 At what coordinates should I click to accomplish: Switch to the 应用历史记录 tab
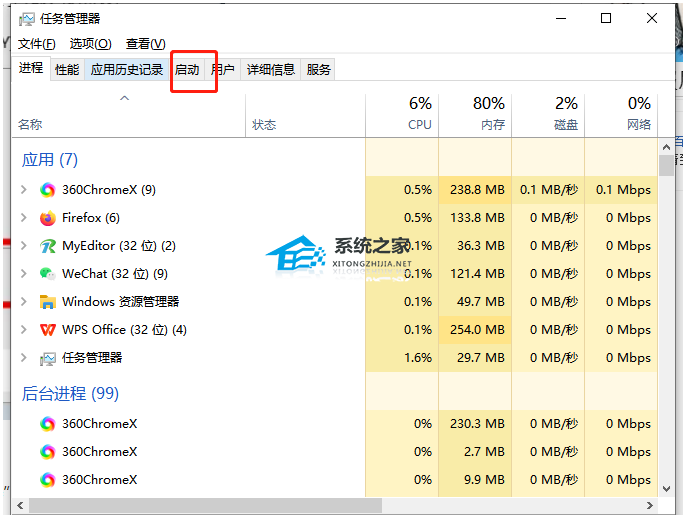coord(127,69)
